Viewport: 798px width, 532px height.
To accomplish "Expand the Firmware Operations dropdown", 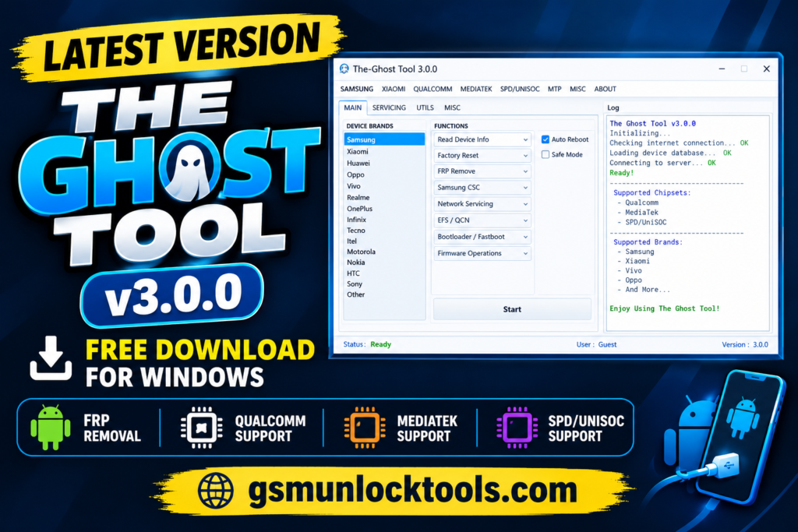I will (482, 253).
